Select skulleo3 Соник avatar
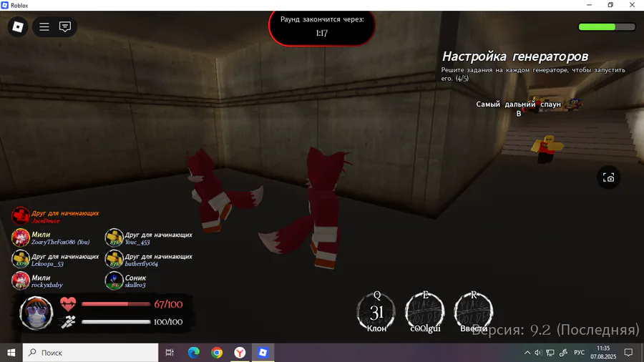 click(x=114, y=280)
